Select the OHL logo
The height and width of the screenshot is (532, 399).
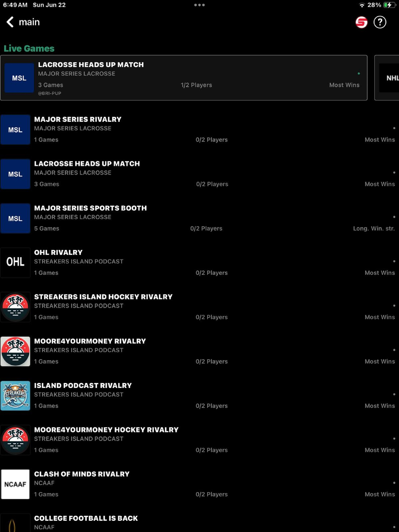[x=15, y=263]
